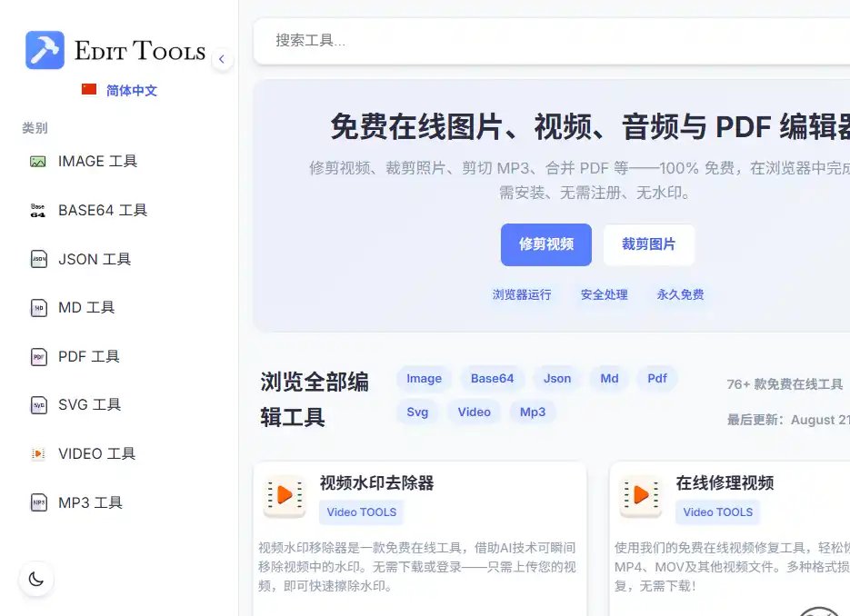
Task: Click the 76+ 款免费在线工具 text
Action: pos(785,384)
